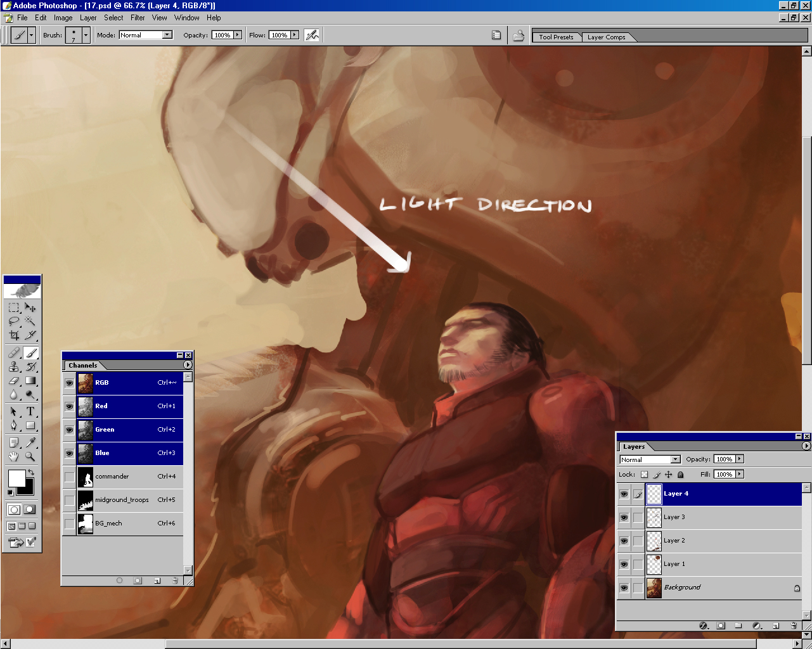
Task: Select the Blur tool
Action: tap(14, 394)
